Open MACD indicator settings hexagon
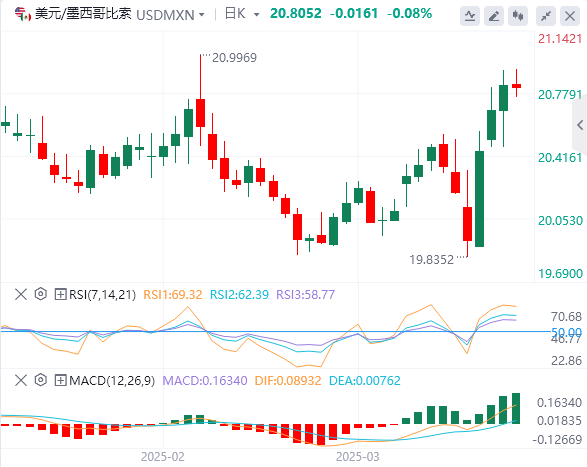This screenshot has height=467, width=587. coord(40,380)
